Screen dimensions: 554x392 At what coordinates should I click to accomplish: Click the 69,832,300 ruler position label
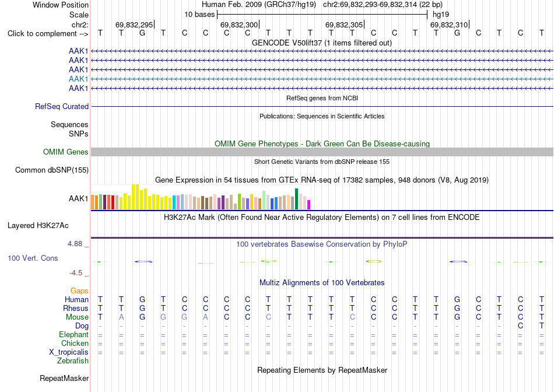pyautogui.click(x=239, y=24)
